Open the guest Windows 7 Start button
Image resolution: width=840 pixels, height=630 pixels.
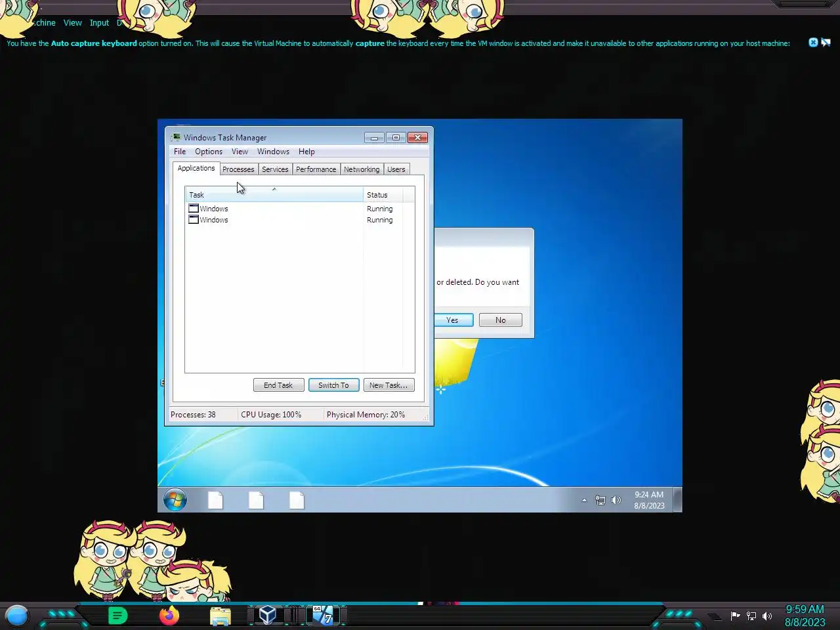click(x=175, y=500)
